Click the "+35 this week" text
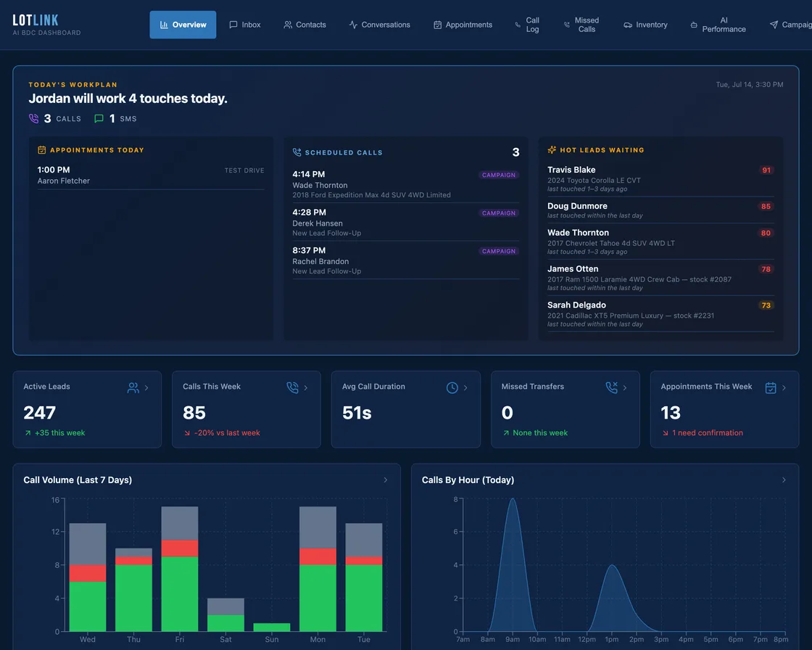 [59, 433]
